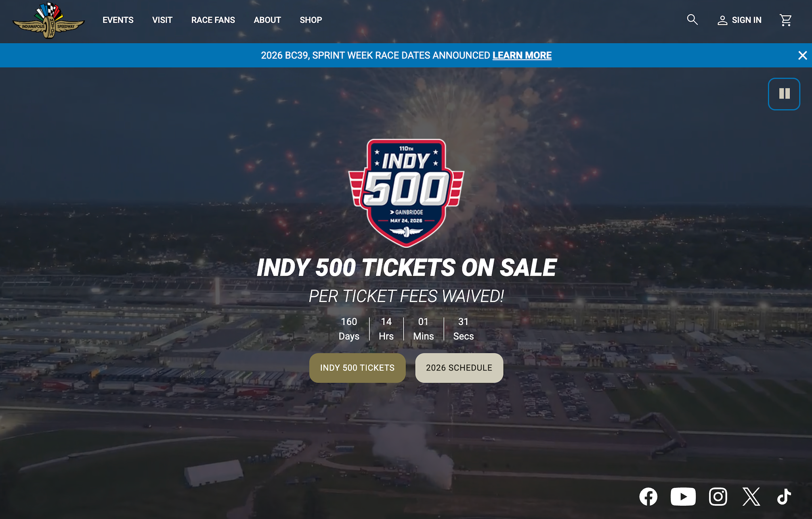Follow the Learn More banner link
Viewport: 812px width, 519px height.
522,55
